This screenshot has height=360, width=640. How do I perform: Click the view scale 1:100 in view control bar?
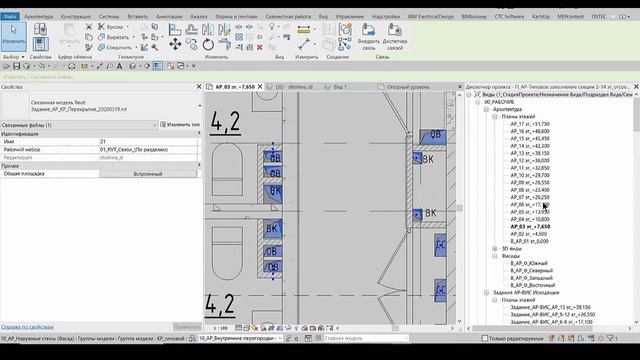point(220,328)
